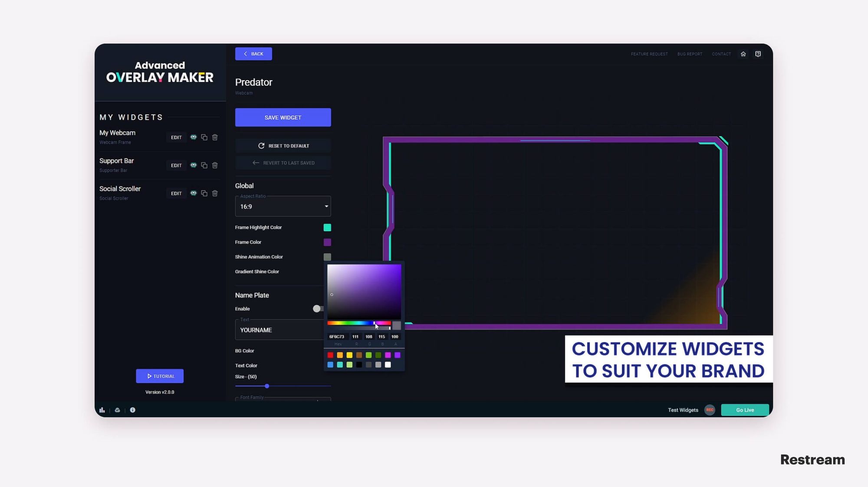868x487 pixels.
Task: Click the BACK navigation button
Action: (x=253, y=54)
